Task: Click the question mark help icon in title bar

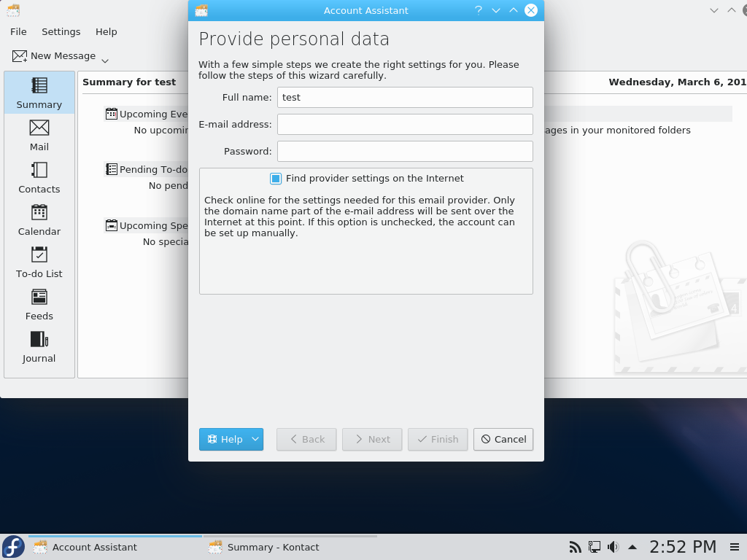Action: [479, 10]
